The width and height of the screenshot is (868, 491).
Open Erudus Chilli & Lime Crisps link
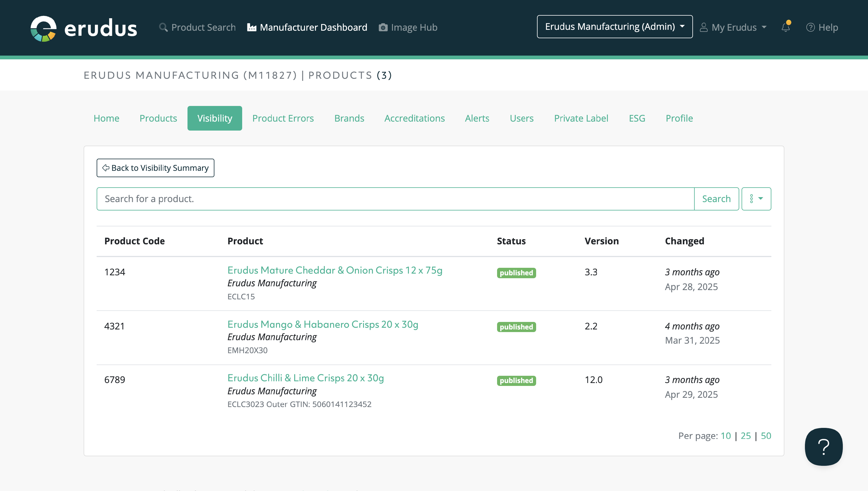pos(305,378)
